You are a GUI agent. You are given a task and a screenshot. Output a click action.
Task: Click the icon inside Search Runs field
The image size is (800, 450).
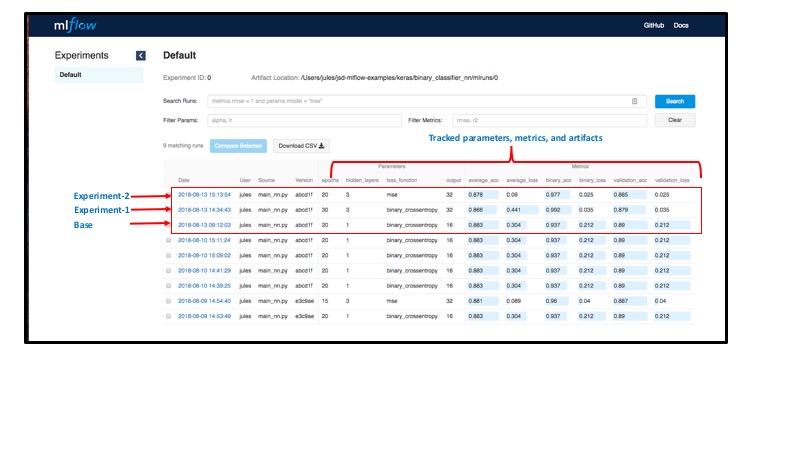pyautogui.click(x=634, y=101)
